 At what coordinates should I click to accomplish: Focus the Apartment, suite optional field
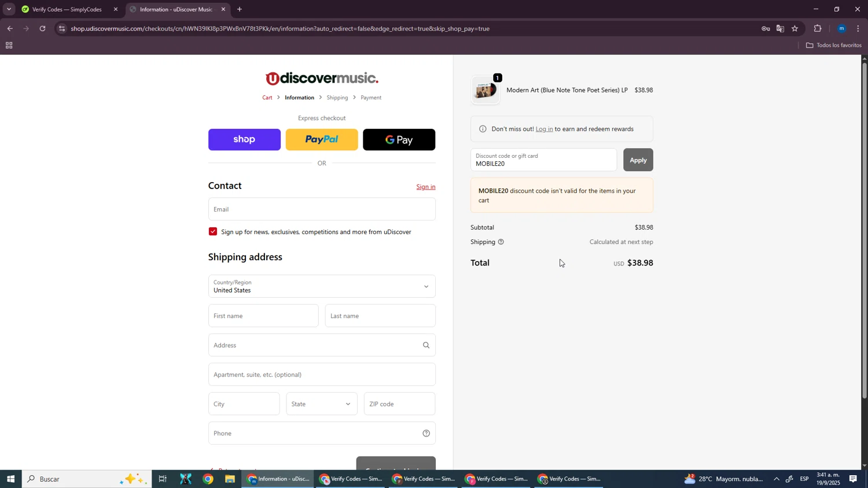(322, 375)
